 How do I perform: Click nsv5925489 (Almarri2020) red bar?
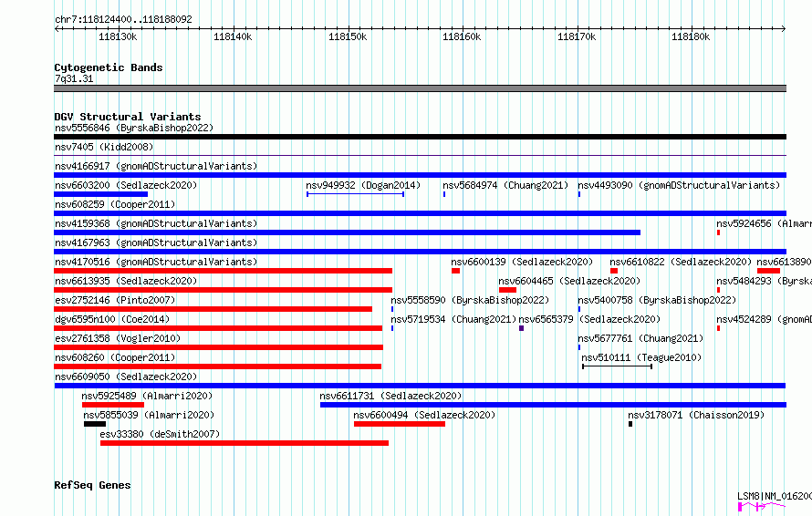click(113, 405)
